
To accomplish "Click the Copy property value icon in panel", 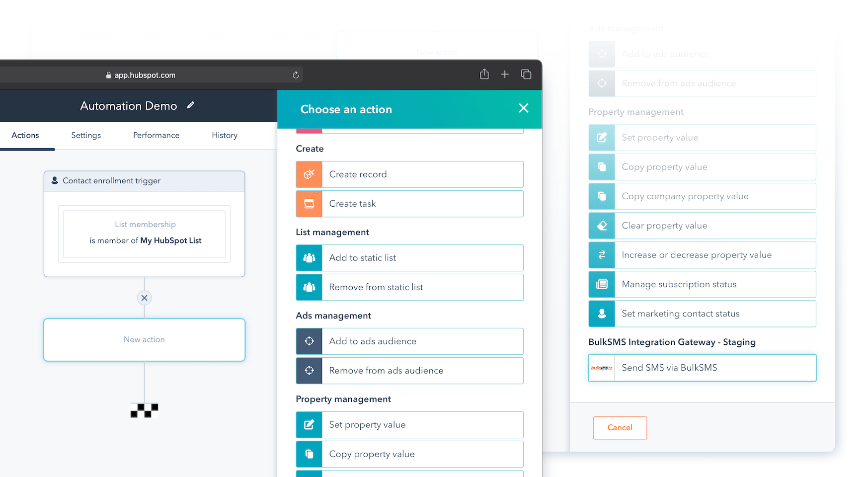I will 309,454.
